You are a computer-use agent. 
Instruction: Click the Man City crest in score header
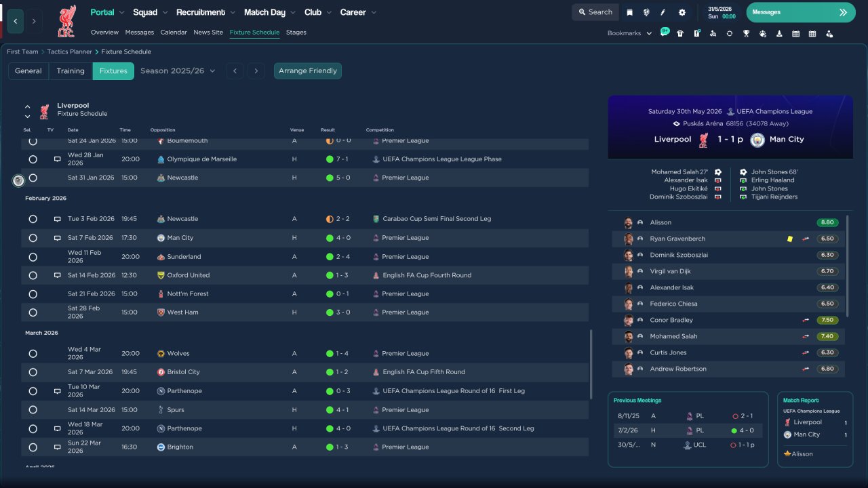tap(757, 140)
